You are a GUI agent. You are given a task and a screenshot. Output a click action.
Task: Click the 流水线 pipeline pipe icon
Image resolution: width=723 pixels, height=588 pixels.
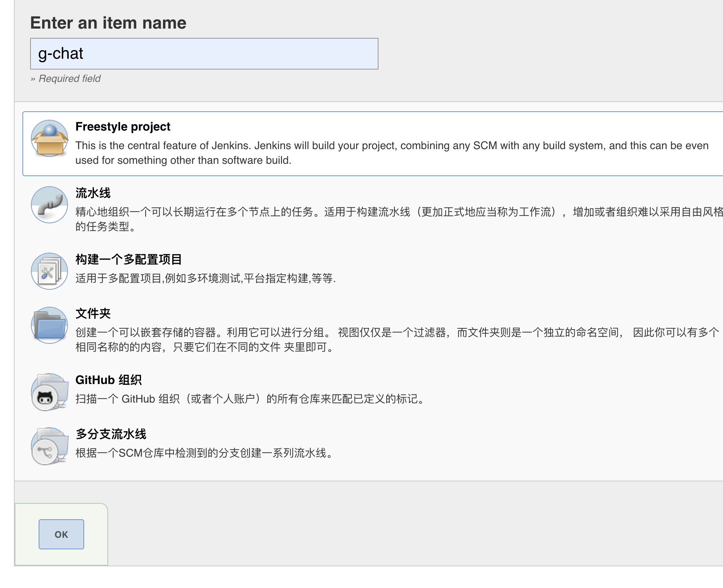(x=49, y=205)
